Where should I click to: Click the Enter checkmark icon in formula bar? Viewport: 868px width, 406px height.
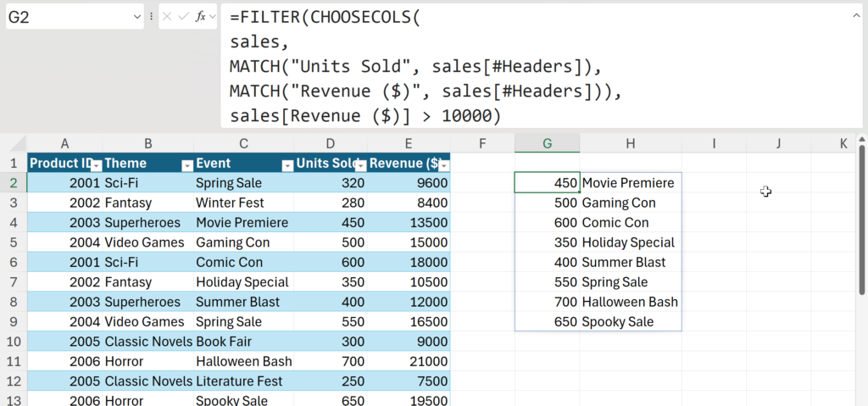pos(184,16)
